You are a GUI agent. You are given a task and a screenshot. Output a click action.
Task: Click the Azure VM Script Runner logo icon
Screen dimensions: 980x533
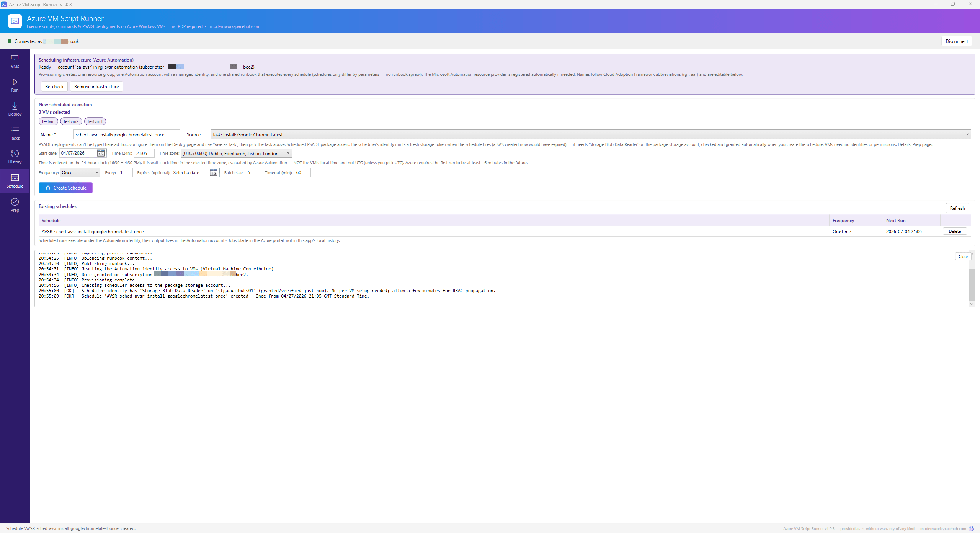point(15,21)
